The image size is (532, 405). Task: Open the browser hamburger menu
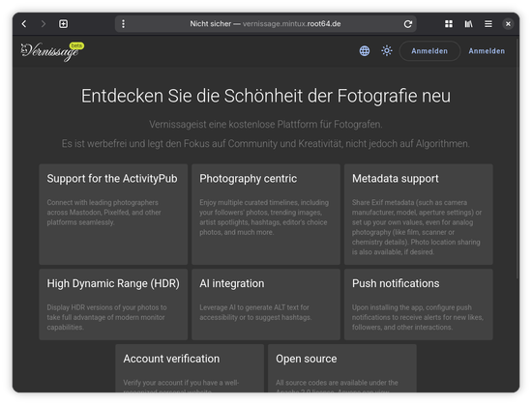click(488, 24)
